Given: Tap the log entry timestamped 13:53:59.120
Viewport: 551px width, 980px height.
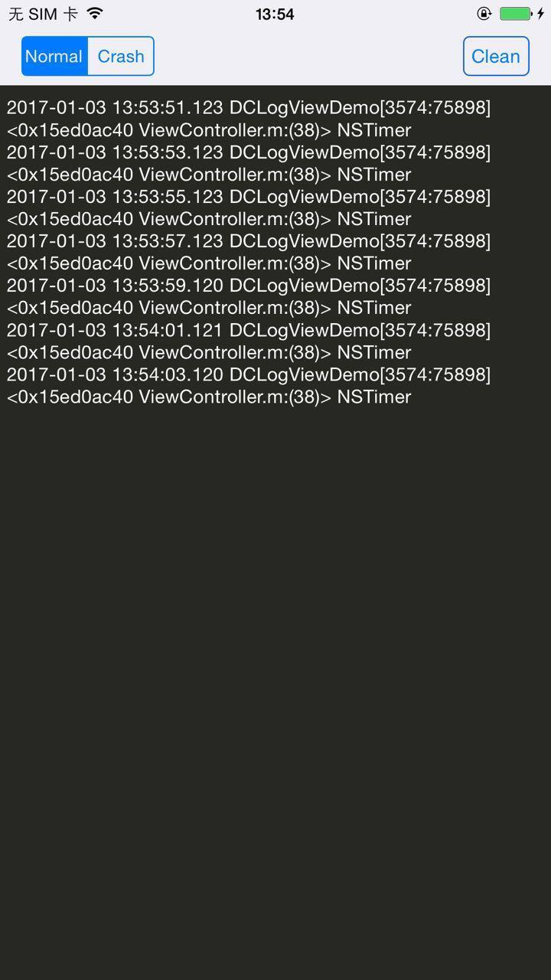Looking at the screenshot, I should [249, 296].
